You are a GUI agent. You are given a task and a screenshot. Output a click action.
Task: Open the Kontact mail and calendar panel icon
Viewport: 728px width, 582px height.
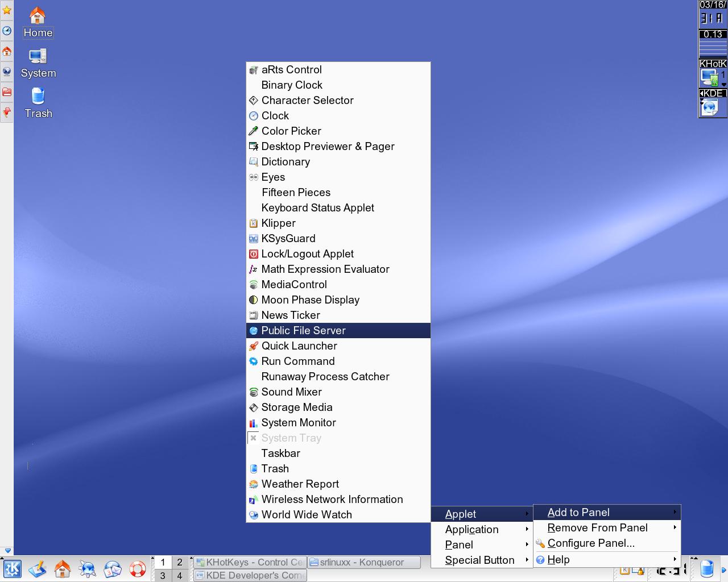point(113,569)
